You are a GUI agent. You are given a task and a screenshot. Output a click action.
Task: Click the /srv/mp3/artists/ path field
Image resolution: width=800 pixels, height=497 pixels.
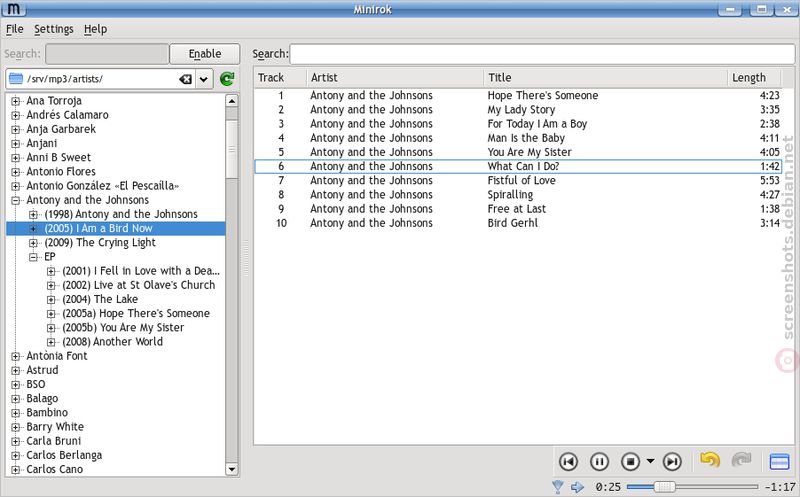click(102, 79)
